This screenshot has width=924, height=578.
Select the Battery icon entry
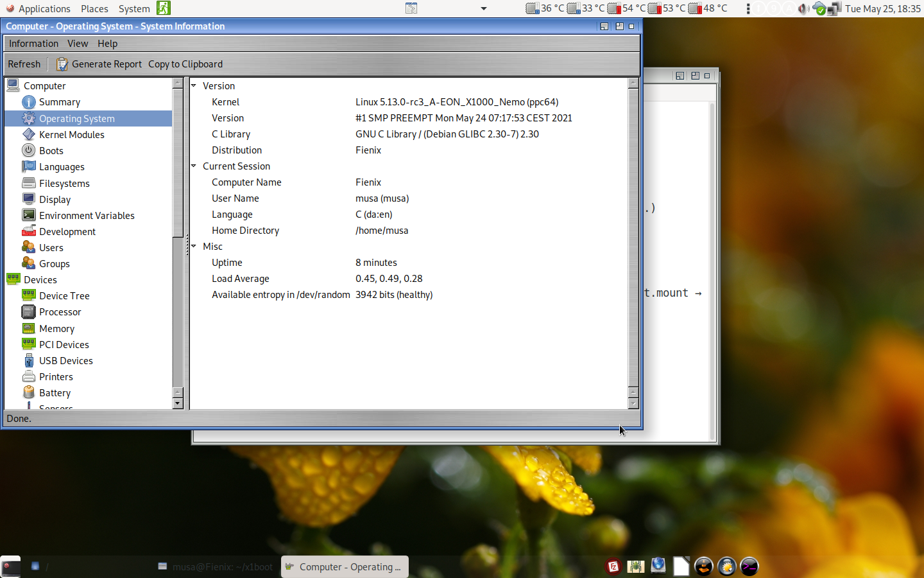tap(29, 392)
